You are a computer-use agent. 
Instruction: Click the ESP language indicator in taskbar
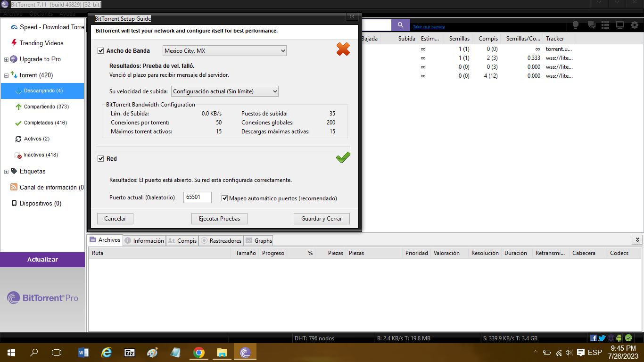pos(595,352)
